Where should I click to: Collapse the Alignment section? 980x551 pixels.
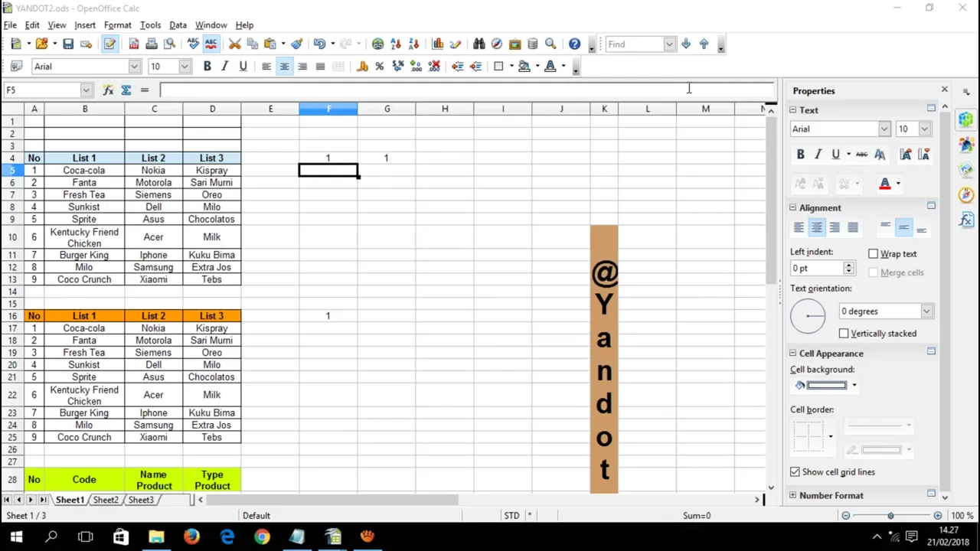point(793,208)
